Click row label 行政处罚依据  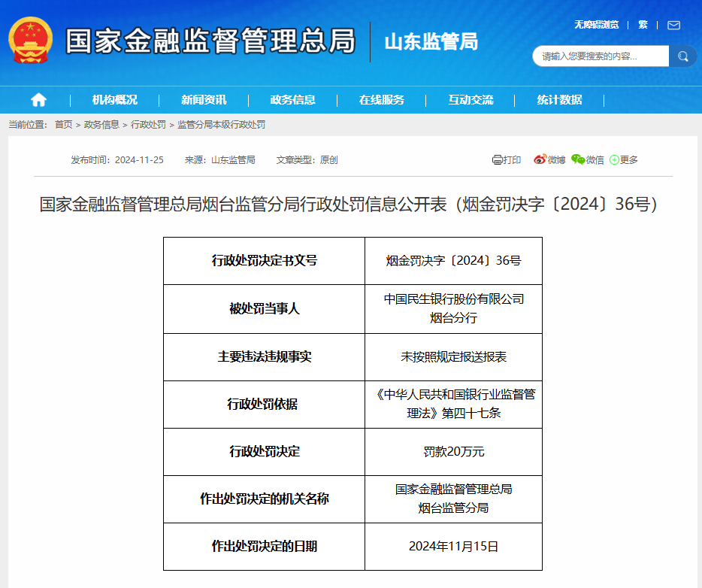click(262, 404)
